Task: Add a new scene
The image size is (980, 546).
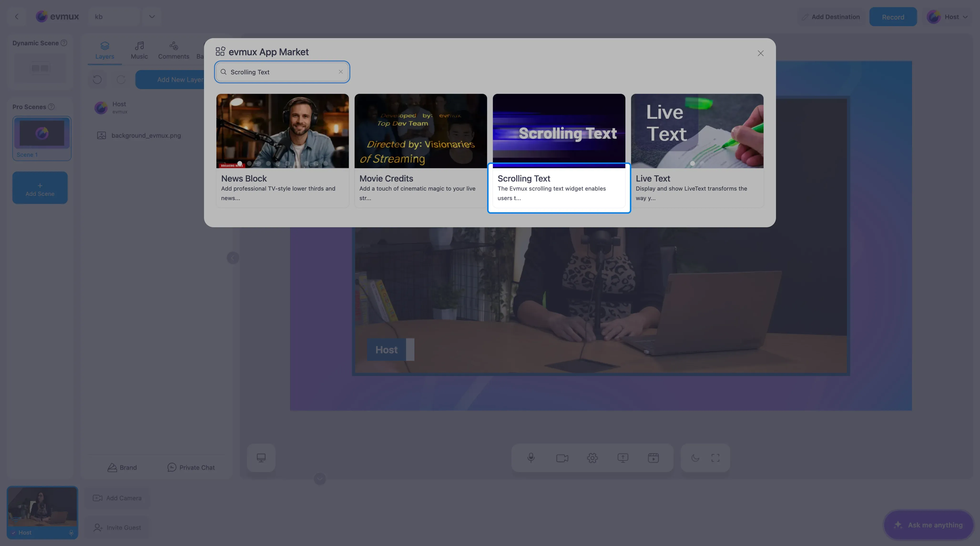Action: click(x=40, y=188)
